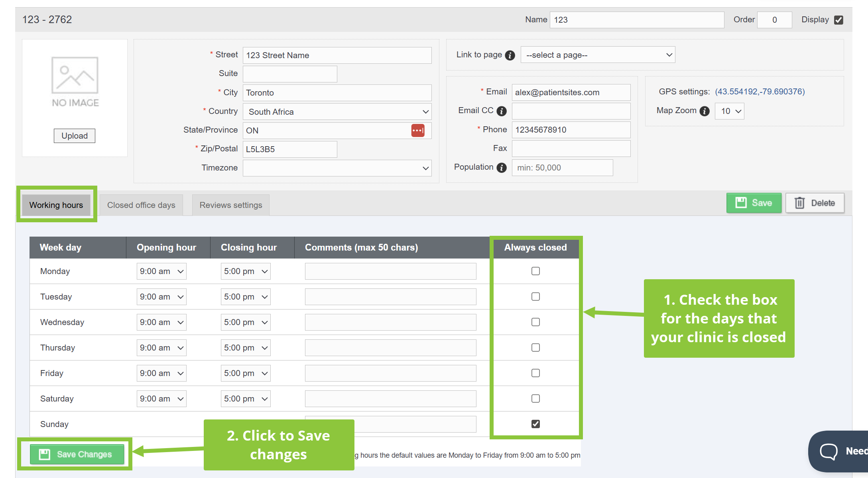
Task: Expand Tuesday's Opening hour dropdown
Action: point(161,297)
